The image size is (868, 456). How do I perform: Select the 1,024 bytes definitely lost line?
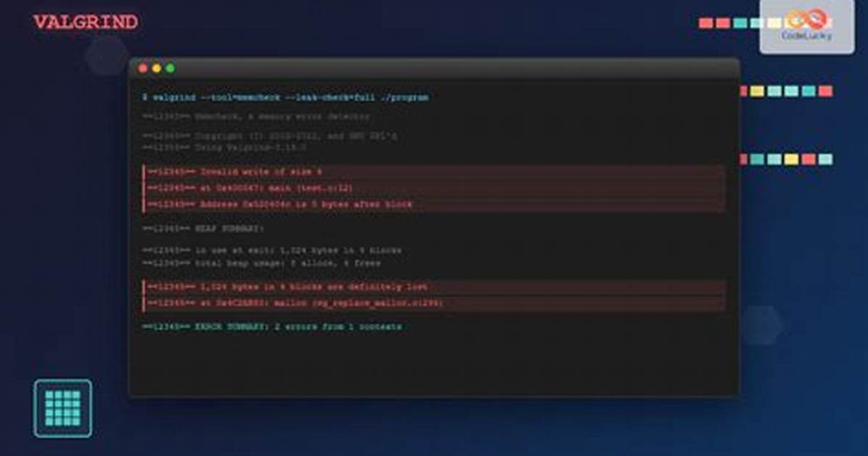pos(434,287)
